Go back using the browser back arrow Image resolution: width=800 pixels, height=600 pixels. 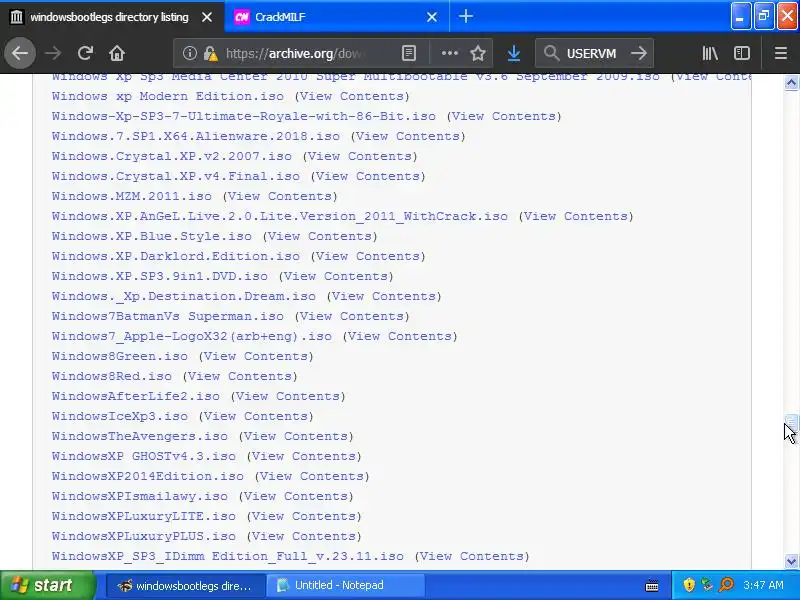(x=20, y=53)
